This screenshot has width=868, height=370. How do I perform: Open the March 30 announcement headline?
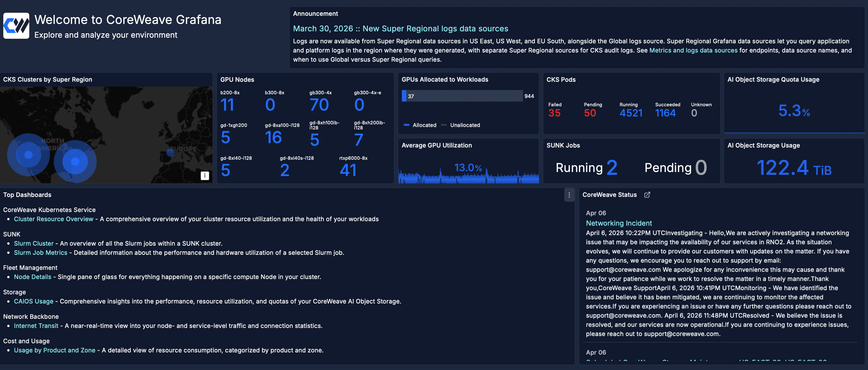[400, 29]
